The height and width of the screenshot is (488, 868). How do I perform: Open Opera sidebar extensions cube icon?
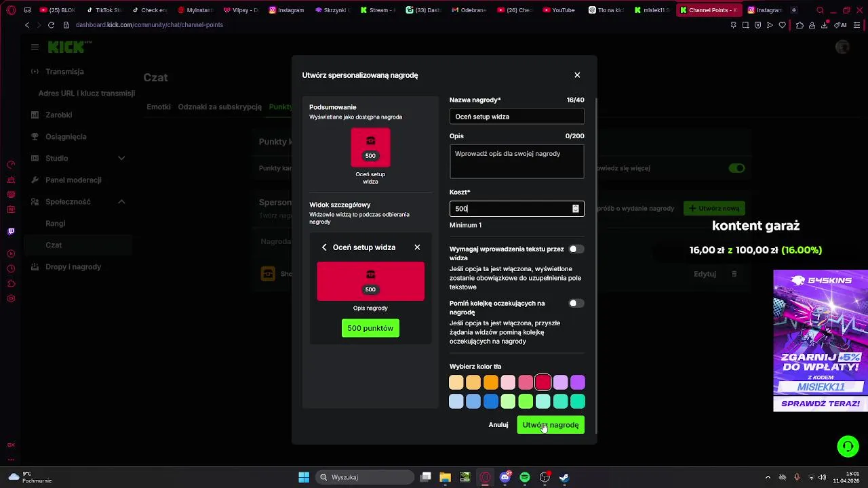pos(11,283)
